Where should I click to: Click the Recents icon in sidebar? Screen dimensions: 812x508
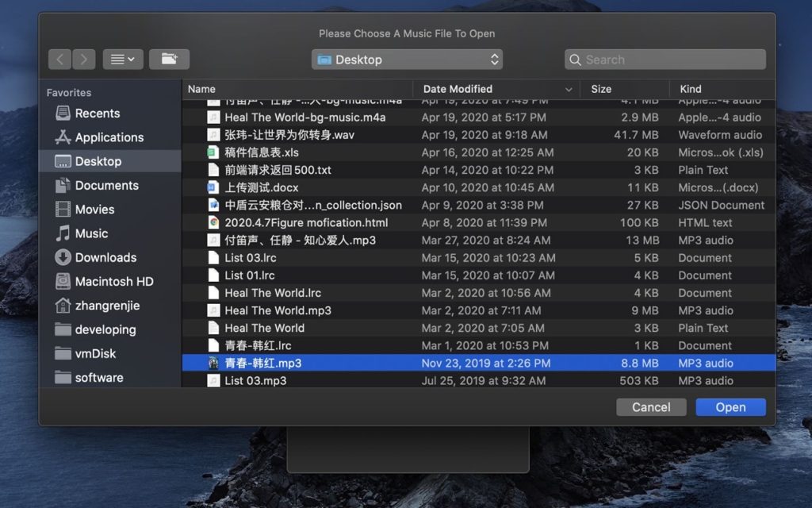[63, 114]
